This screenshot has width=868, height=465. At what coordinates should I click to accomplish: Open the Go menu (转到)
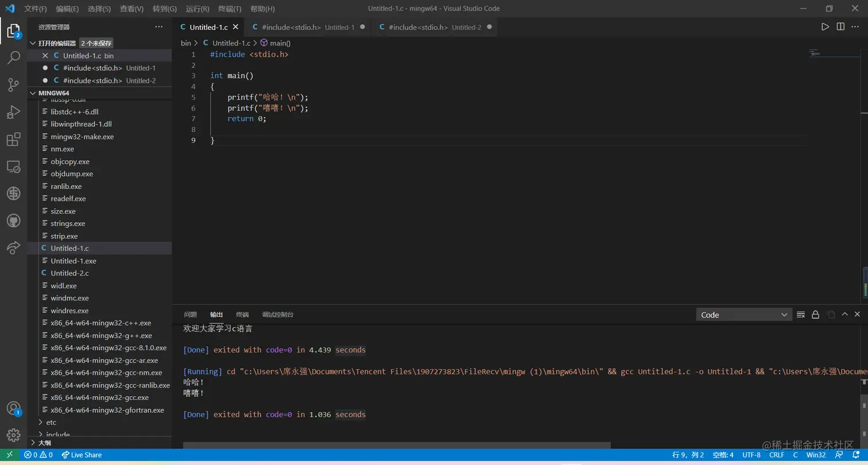165,9
